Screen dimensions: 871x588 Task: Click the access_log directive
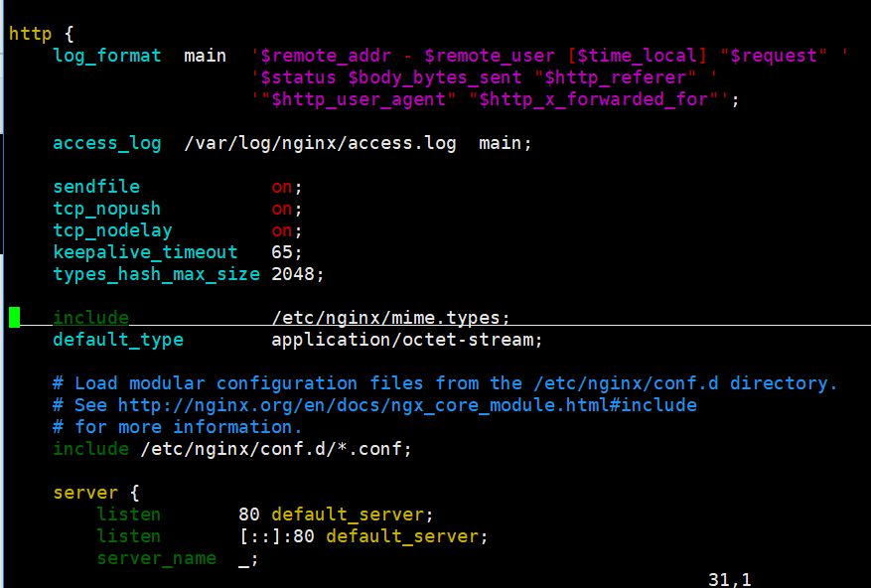pos(106,143)
